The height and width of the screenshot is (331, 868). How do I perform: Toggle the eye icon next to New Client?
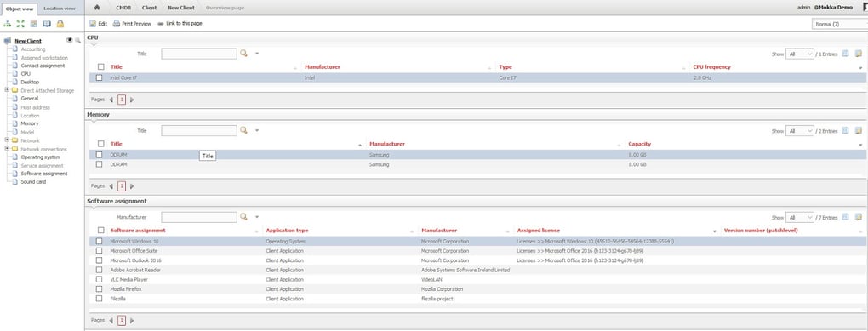pyautogui.click(x=70, y=40)
